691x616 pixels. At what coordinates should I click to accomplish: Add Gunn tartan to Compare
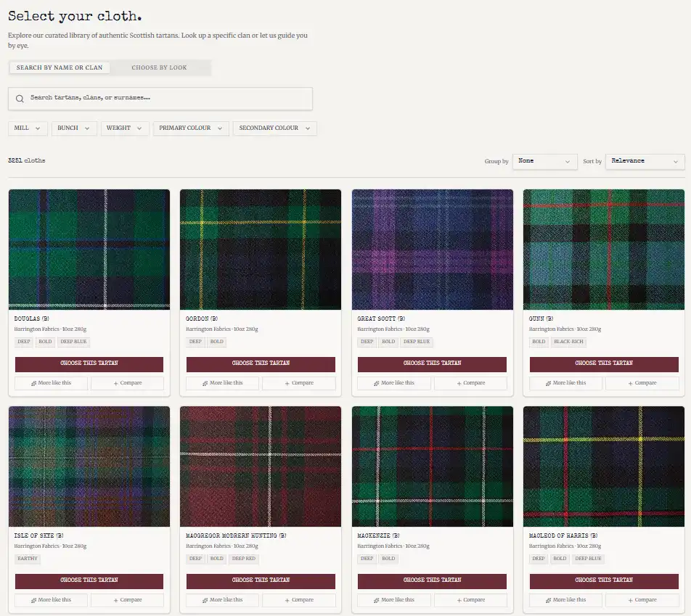click(642, 383)
